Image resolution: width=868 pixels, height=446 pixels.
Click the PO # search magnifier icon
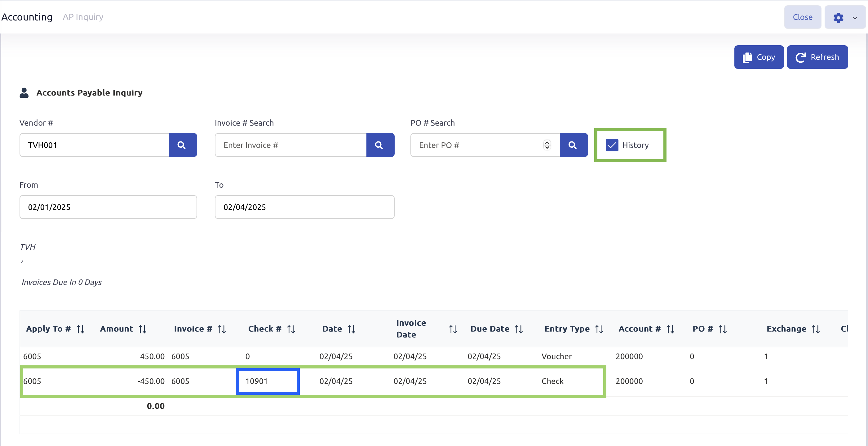click(x=573, y=145)
